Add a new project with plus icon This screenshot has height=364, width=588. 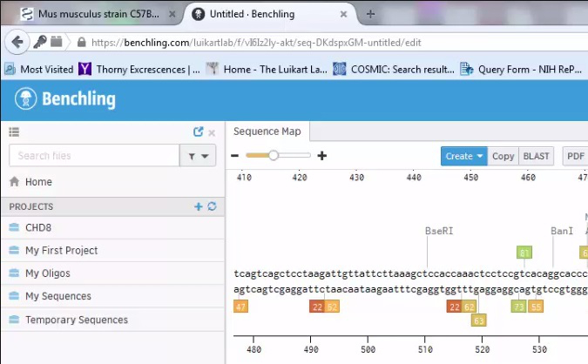coord(198,206)
